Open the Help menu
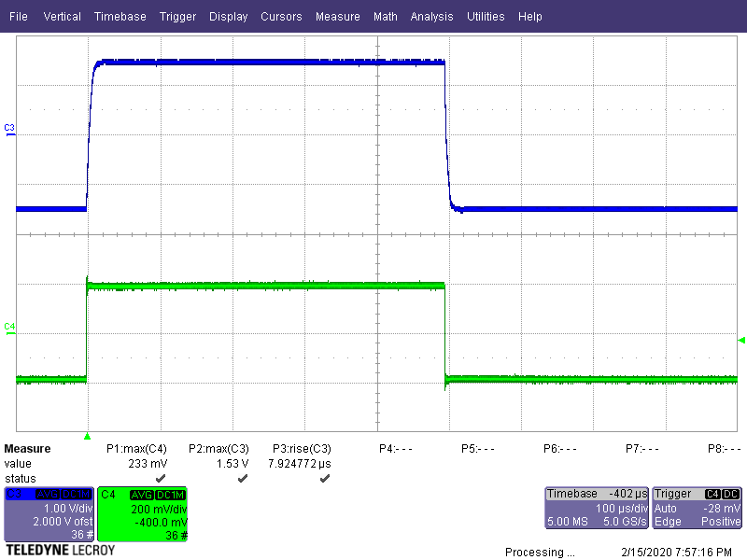747x560 pixels. point(529,17)
